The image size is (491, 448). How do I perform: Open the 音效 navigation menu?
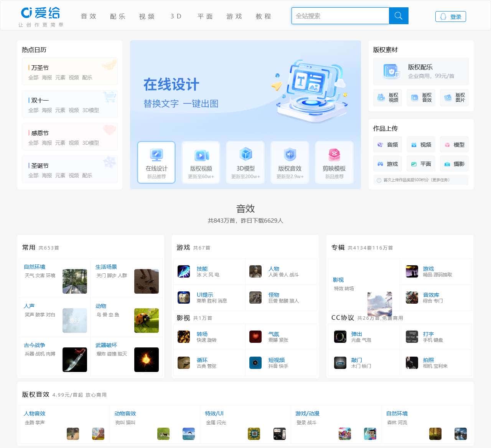[89, 16]
